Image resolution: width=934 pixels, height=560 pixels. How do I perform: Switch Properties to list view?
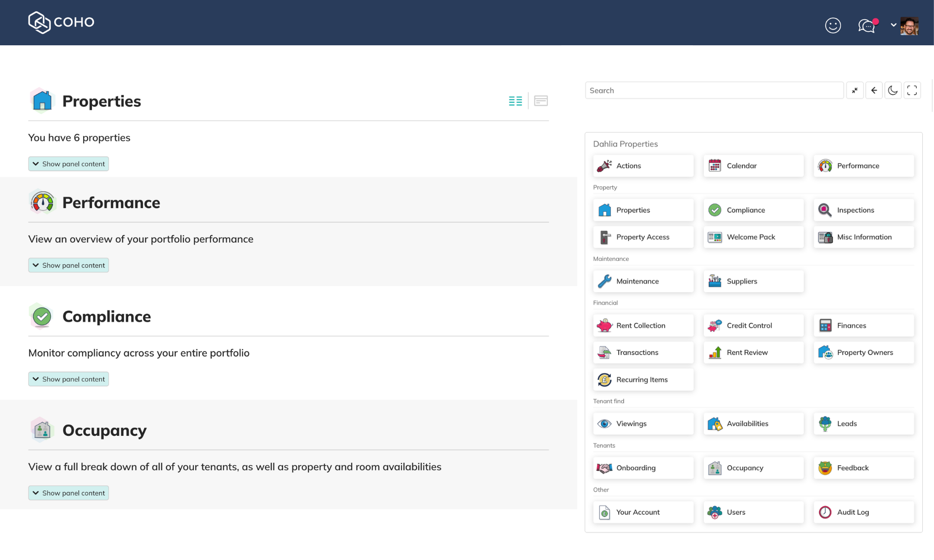[515, 100]
